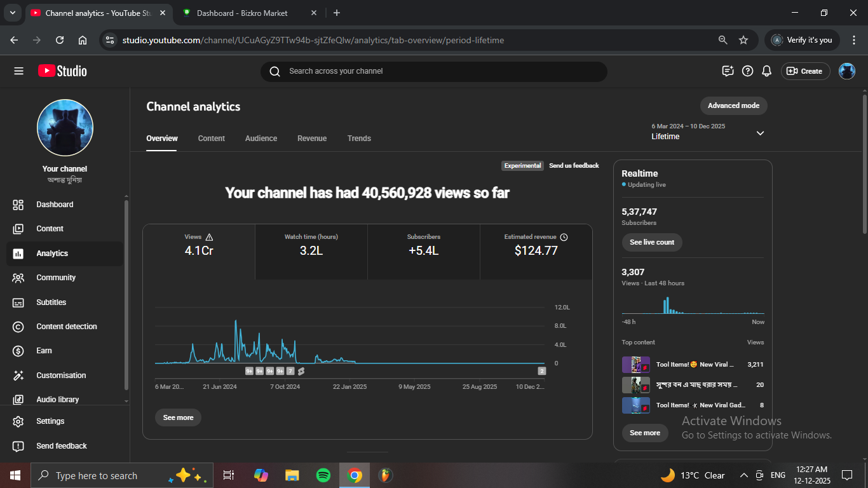Screen dimensions: 868x488
Task: Expand the Lifetime date range dropdown
Action: [760, 133]
